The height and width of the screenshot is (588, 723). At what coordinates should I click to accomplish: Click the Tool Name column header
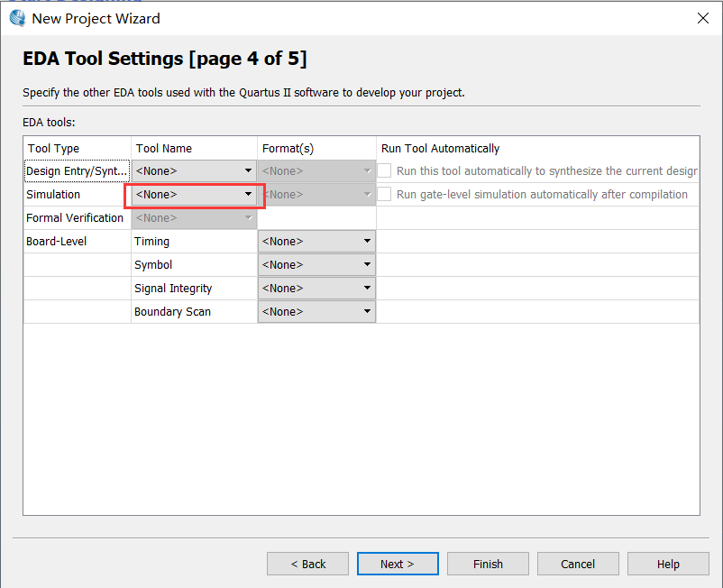(x=194, y=149)
